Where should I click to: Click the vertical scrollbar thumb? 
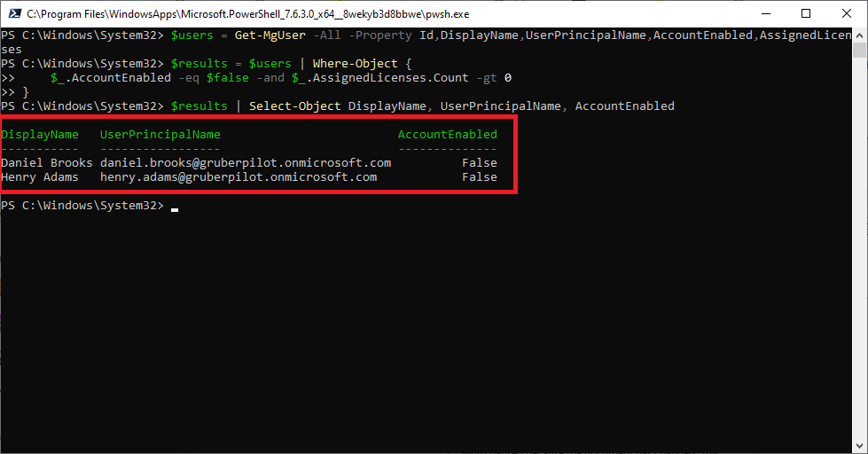click(x=859, y=50)
